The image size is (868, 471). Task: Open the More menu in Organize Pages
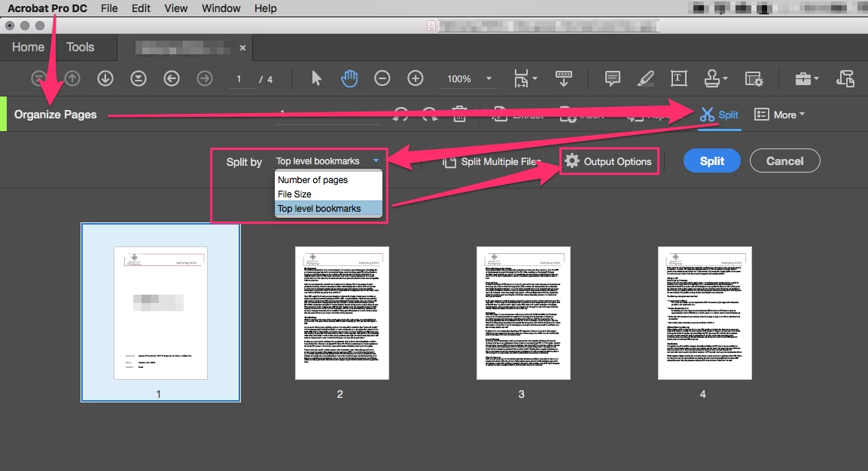point(780,115)
